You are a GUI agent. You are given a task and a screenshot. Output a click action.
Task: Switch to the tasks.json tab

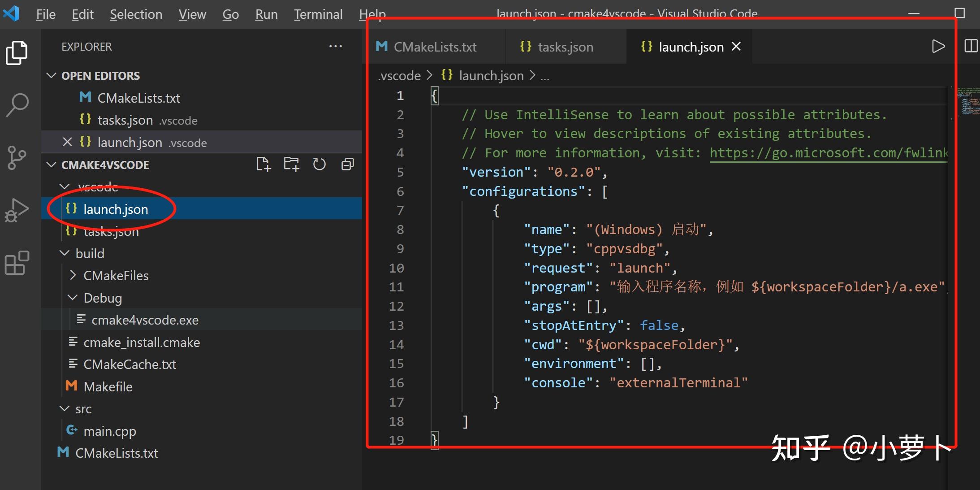[x=566, y=46]
